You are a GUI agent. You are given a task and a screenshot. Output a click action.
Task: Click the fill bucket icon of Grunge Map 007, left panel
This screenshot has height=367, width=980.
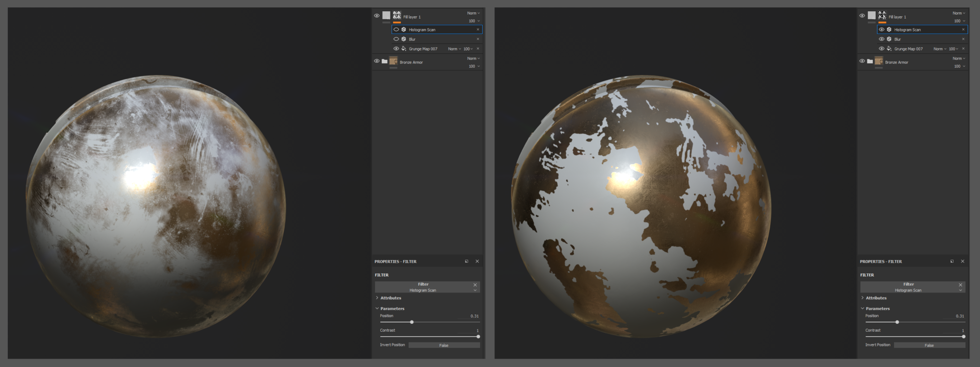point(404,49)
